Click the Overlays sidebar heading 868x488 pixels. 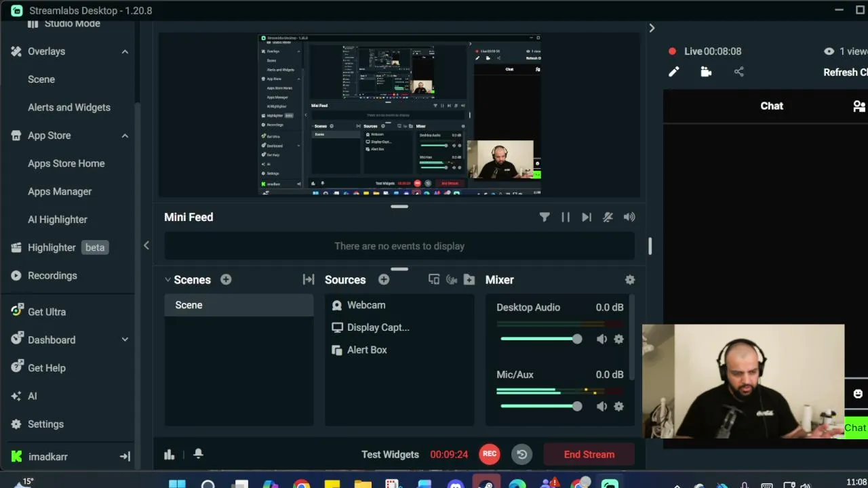[x=46, y=52]
